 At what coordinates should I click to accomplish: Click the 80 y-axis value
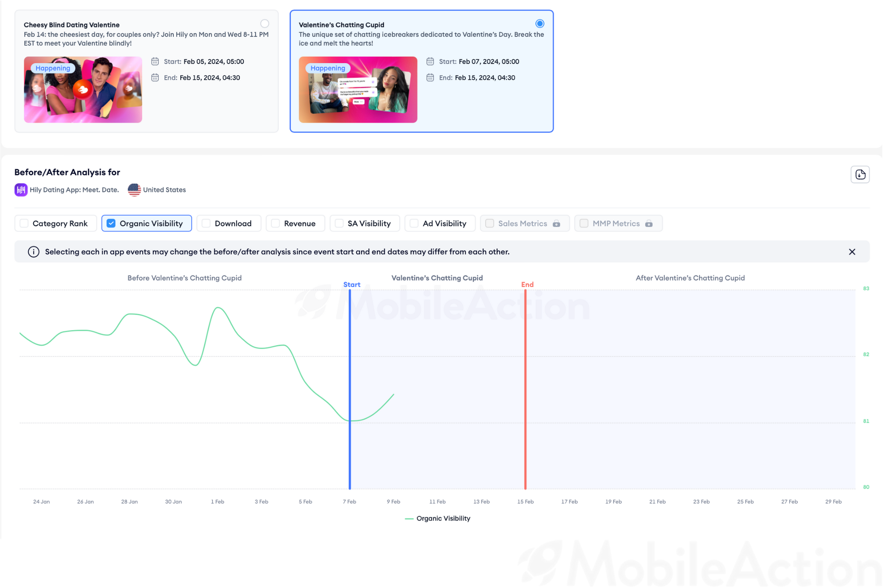coord(866,487)
